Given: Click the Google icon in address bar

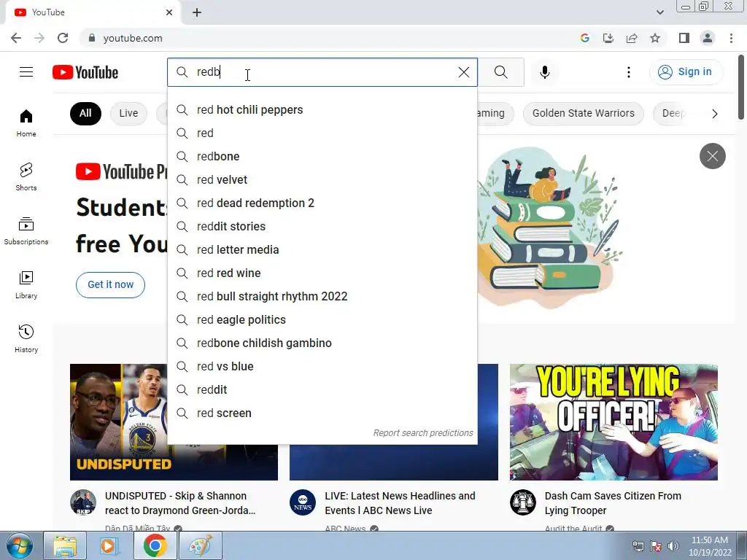Looking at the screenshot, I should tap(585, 38).
